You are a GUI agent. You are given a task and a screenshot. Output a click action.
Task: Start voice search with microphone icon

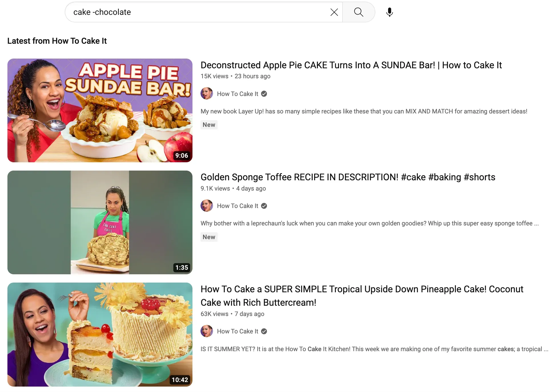pos(389,12)
